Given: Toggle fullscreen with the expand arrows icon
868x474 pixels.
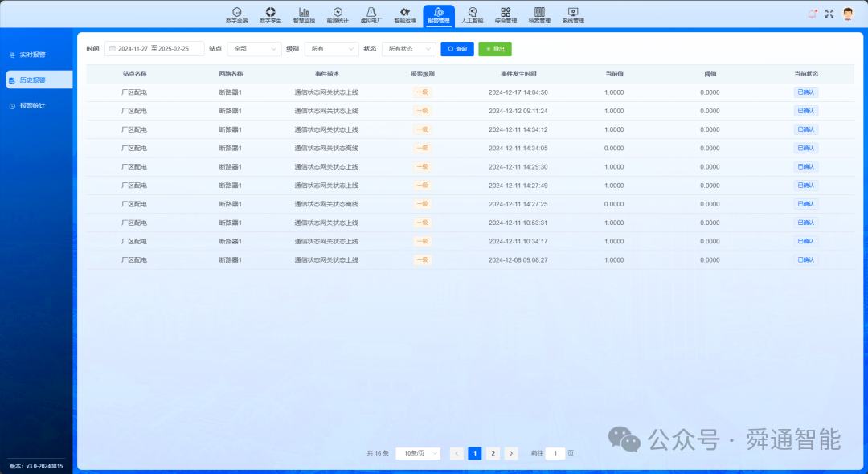Looking at the screenshot, I should pyautogui.click(x=829, y=14).
